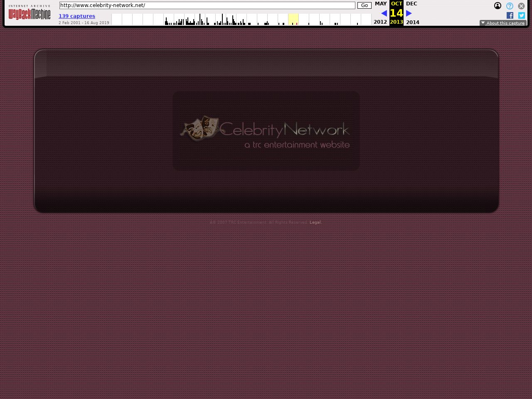Select the year 2014
Viewport: 532px width, 399px height.
(x=413, y=22)
